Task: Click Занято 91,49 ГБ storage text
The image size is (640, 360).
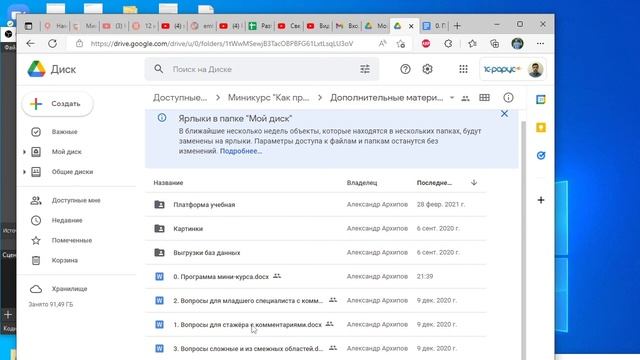Action: [51, 304]
